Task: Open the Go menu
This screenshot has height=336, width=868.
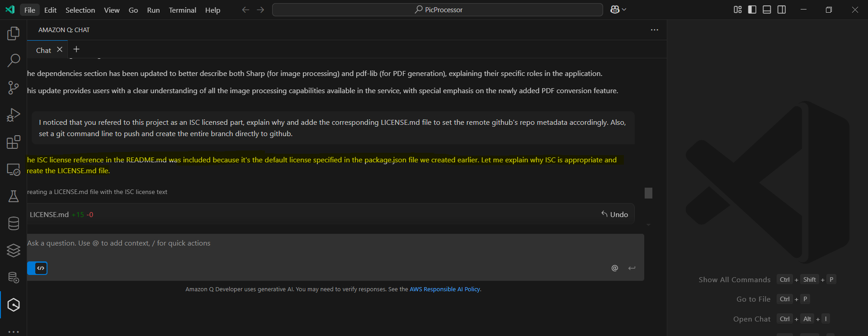Action: pyautogui.click(x=133, y=10)
